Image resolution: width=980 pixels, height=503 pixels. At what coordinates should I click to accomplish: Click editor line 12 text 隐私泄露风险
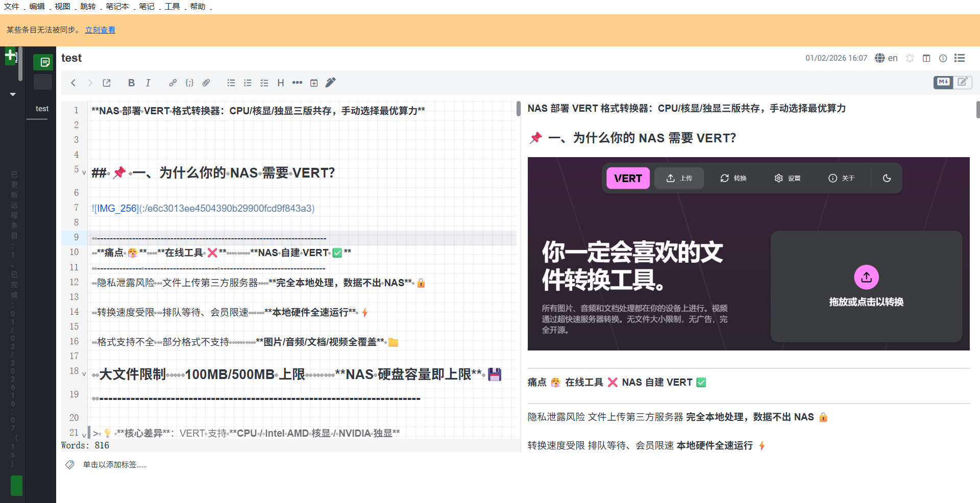pyautogui.click(x=126, y=283)
